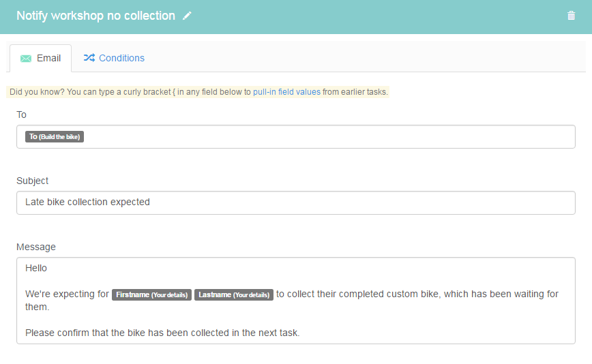
Task: Click the Subject field label
Action: coord(33,181)
